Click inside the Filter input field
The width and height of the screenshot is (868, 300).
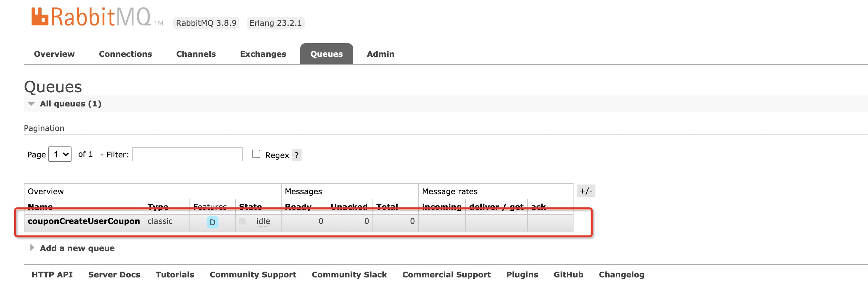(187, 154)
